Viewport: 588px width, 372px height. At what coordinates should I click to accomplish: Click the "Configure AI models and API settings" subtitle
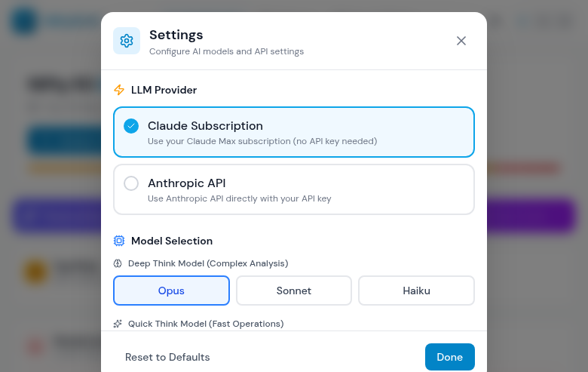(226, 52)
